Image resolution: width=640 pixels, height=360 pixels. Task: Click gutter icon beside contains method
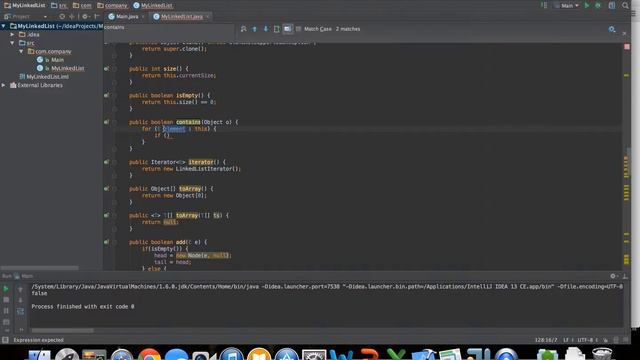(106, 122)
